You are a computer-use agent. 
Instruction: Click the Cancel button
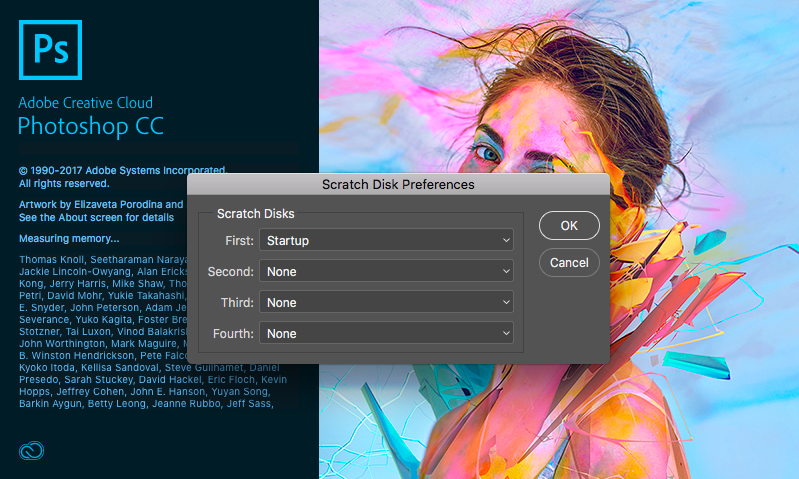point(569,262)
